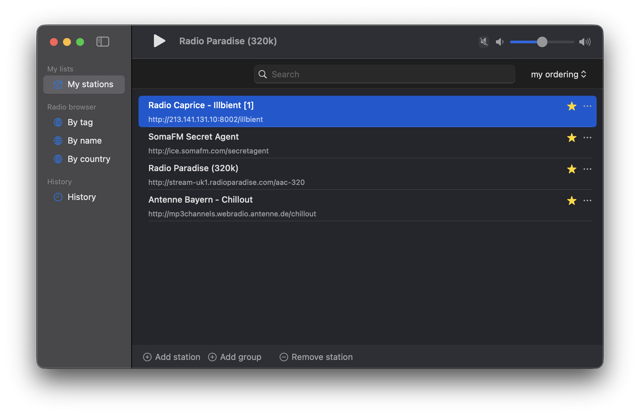Click the Add station button

pyautogui.click(x=171, y=357)
